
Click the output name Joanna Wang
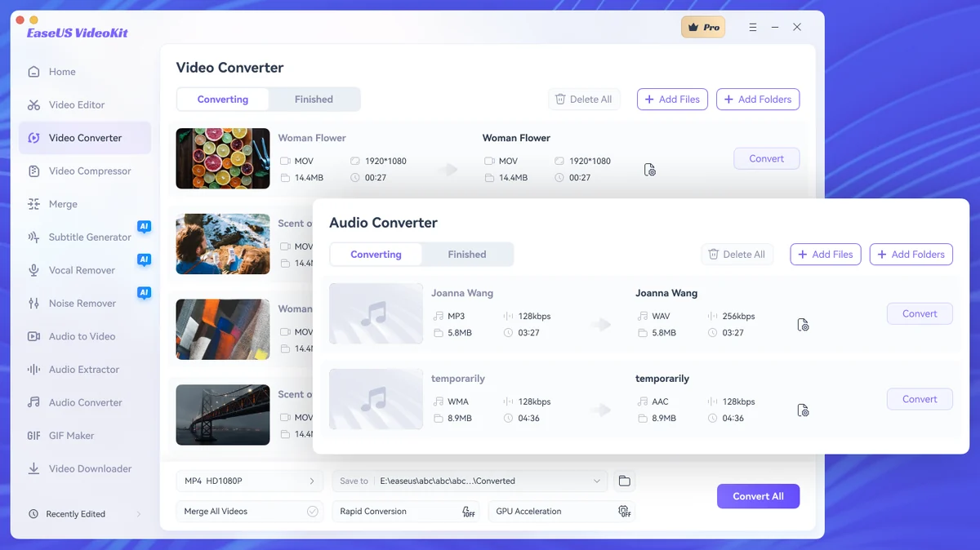pos(666,293)
